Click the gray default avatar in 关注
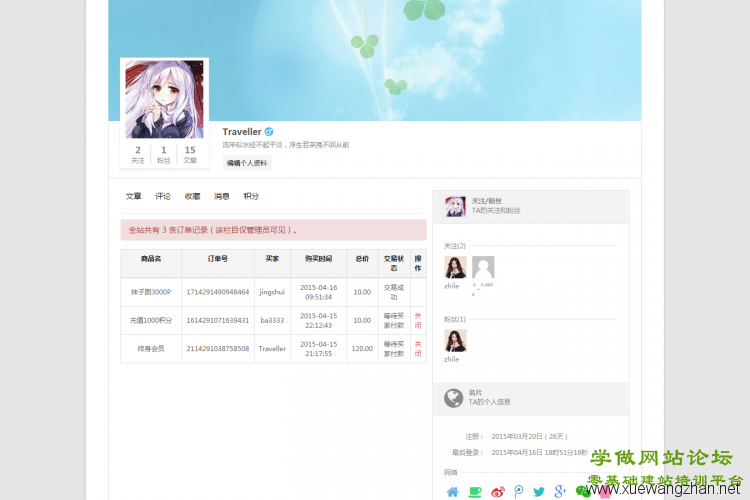 click(483, 268)
